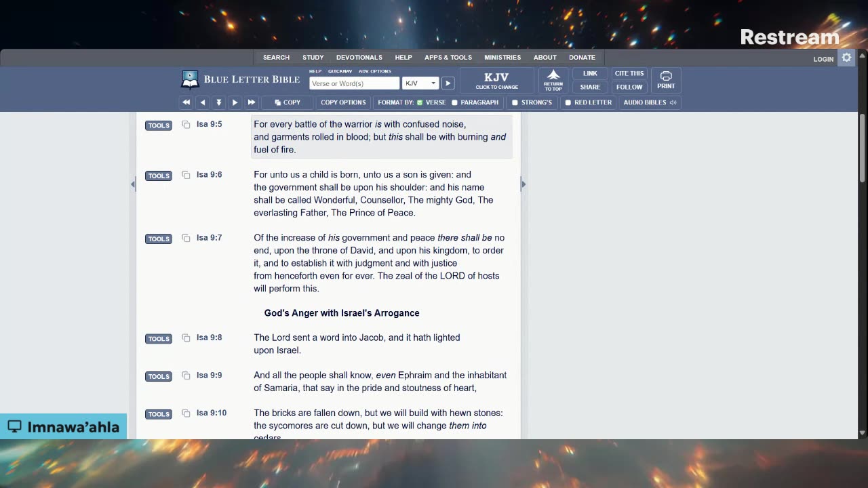Click the Blue Letter Bible logo icon

(190, 80)
